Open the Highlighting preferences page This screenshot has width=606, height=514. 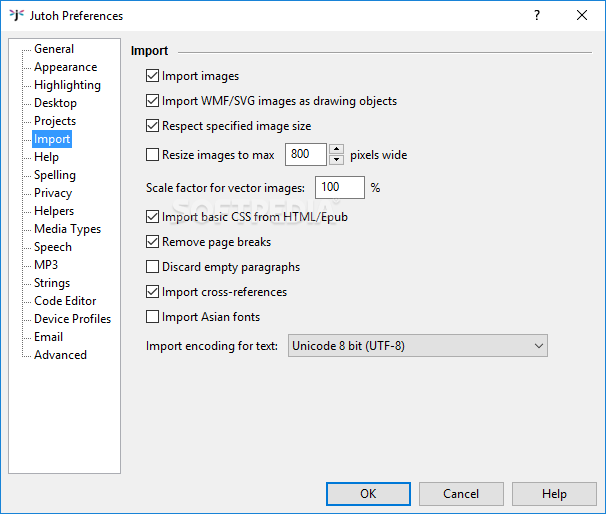(x=67, y=85)
